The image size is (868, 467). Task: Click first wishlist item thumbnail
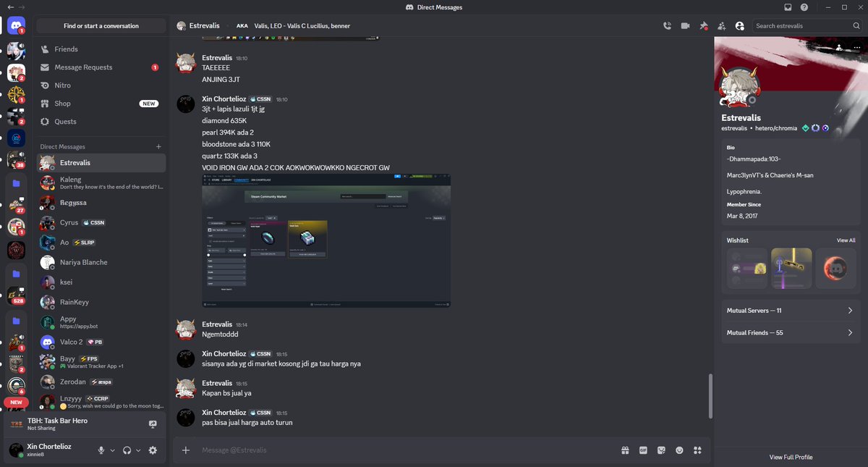(x=746, y=268)
